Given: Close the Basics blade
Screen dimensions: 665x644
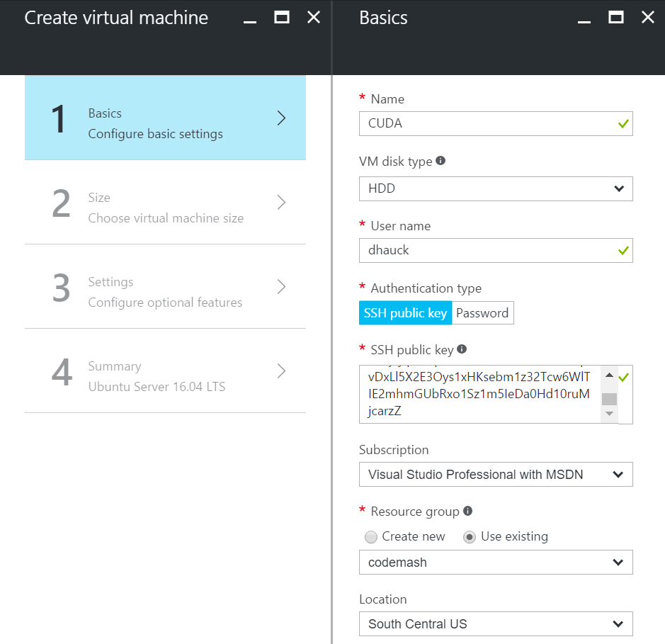Looking at the screenshot, I should click(647, 18).
